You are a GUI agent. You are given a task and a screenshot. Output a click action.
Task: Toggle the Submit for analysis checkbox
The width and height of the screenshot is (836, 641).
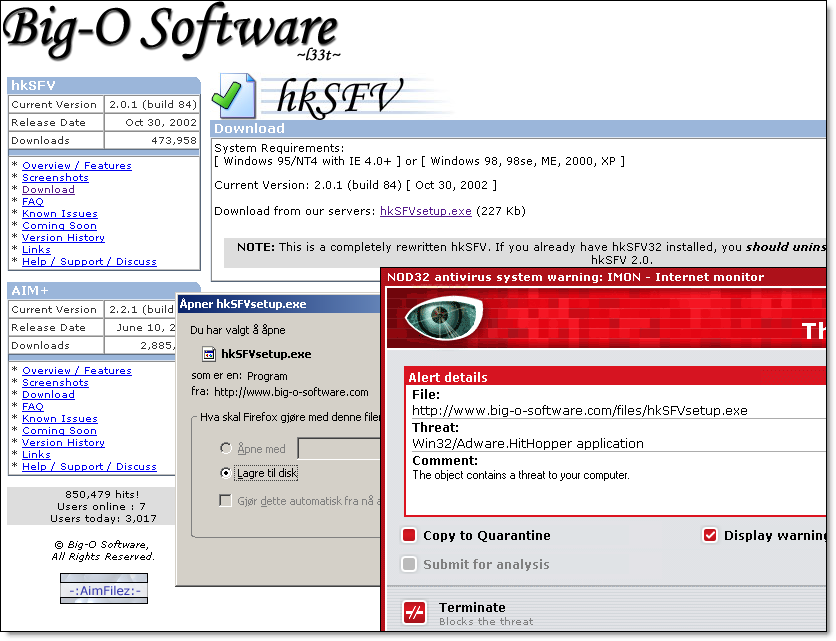click(x=409, y=564)
